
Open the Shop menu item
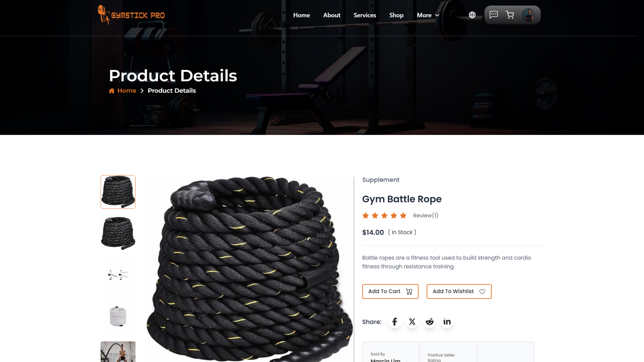click(396, 15)
